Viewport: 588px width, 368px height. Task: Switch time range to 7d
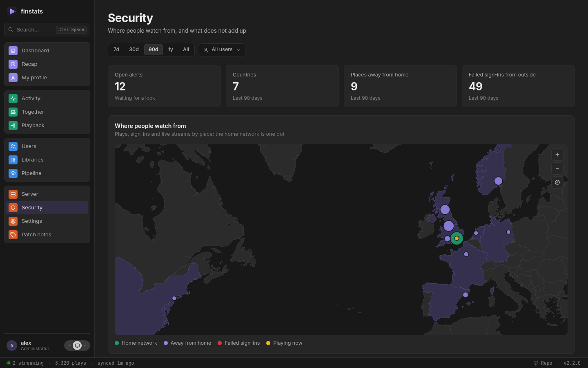coord(116,49)
